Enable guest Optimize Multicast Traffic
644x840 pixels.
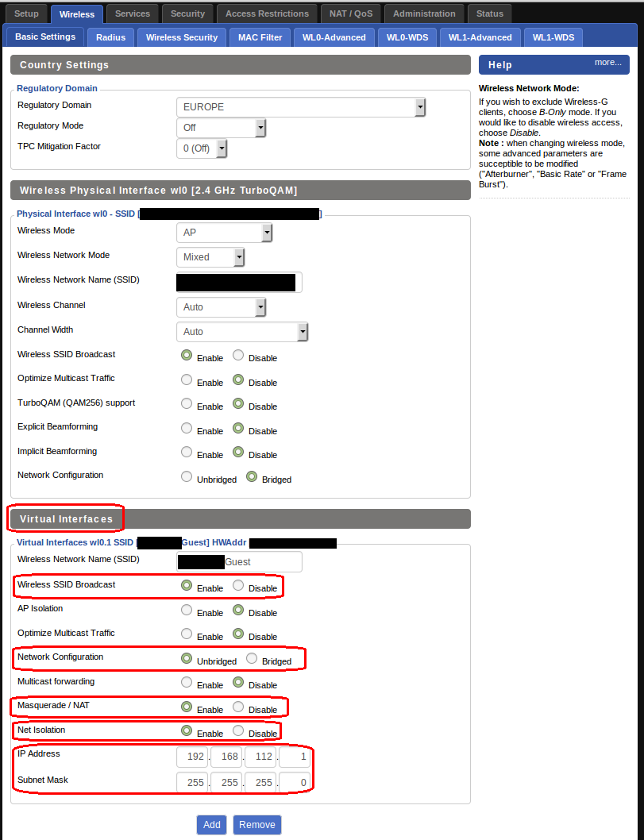coord(187,634)
